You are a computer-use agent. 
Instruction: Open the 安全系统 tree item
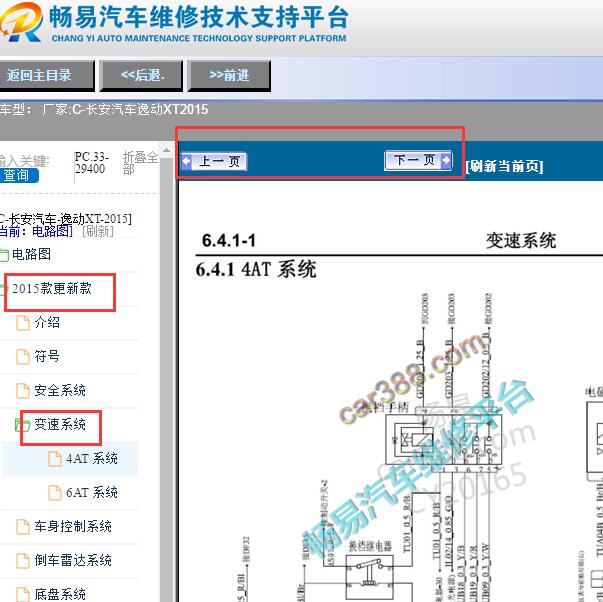click(x=60, y=390)
